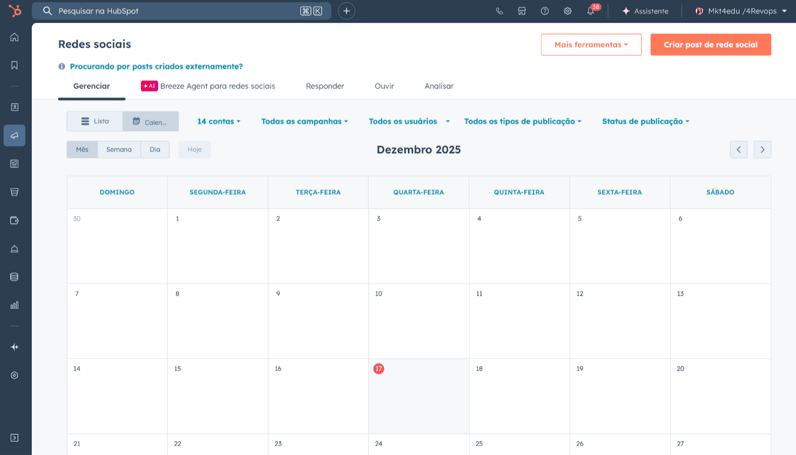
Task: Open the Bookmarks icon in the sidebar
Action: 14,65
